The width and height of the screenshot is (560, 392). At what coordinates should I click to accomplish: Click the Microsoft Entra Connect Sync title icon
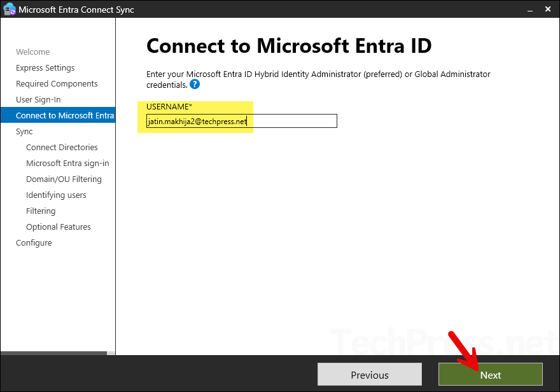tap(10, 10)
